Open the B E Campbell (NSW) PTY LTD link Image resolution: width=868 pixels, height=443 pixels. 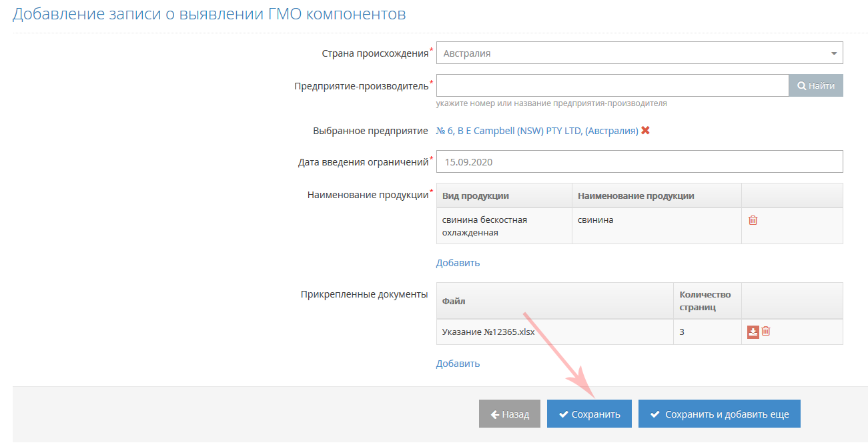(536, 131)
